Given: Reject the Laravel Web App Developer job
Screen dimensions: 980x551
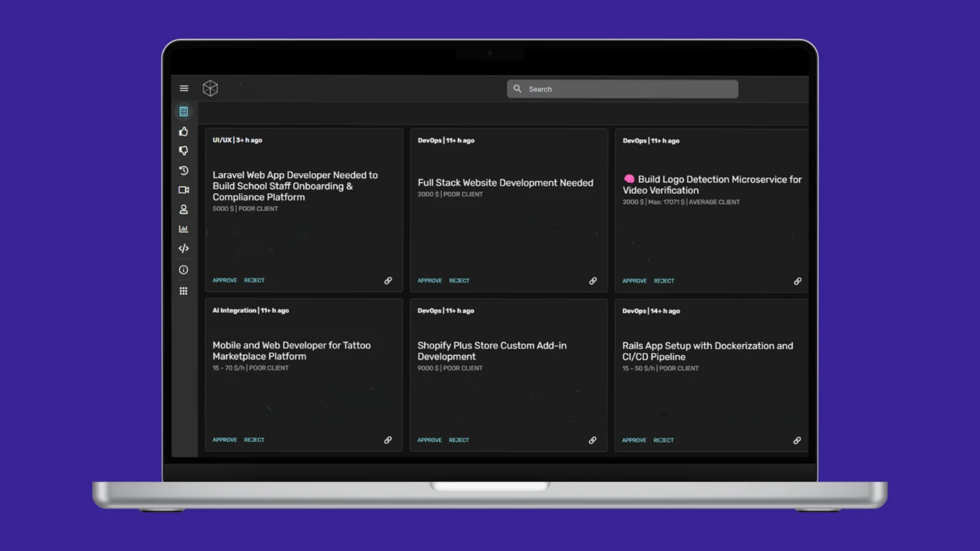Looking at the screenshot, I should (254, 280).
